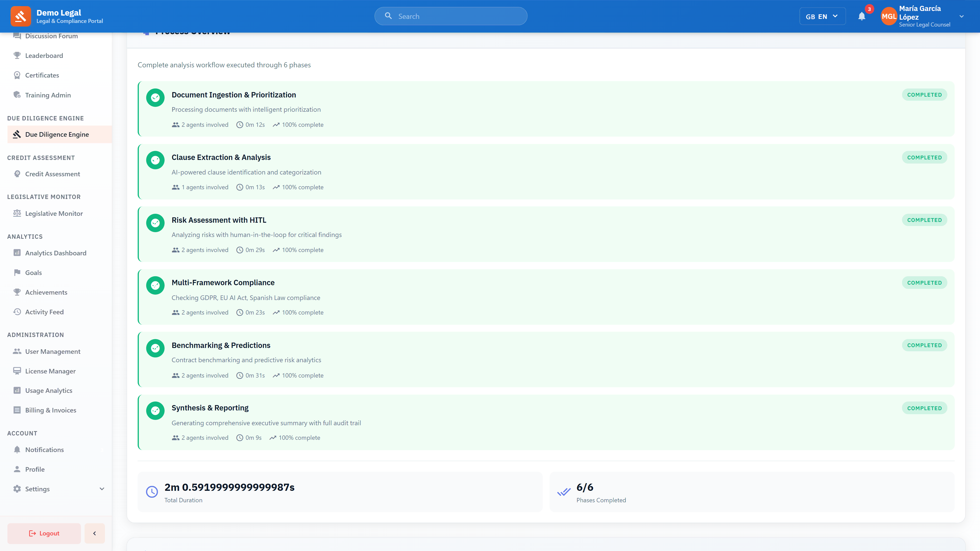Click the Demo Legal logo
Viewport: 980px width, 551px height.
(x=21, y=16)
